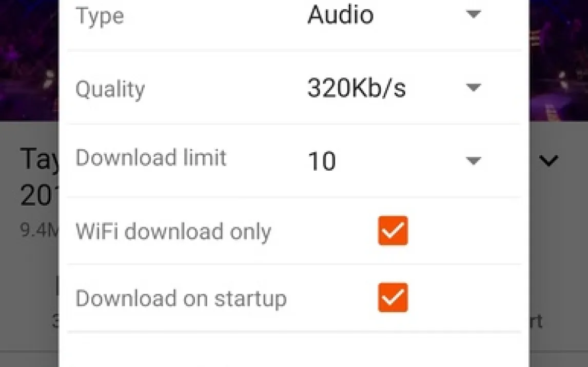Open the Download limit dropdown arrow
This screenshot has height=367, width=588.
pos(473,161)
